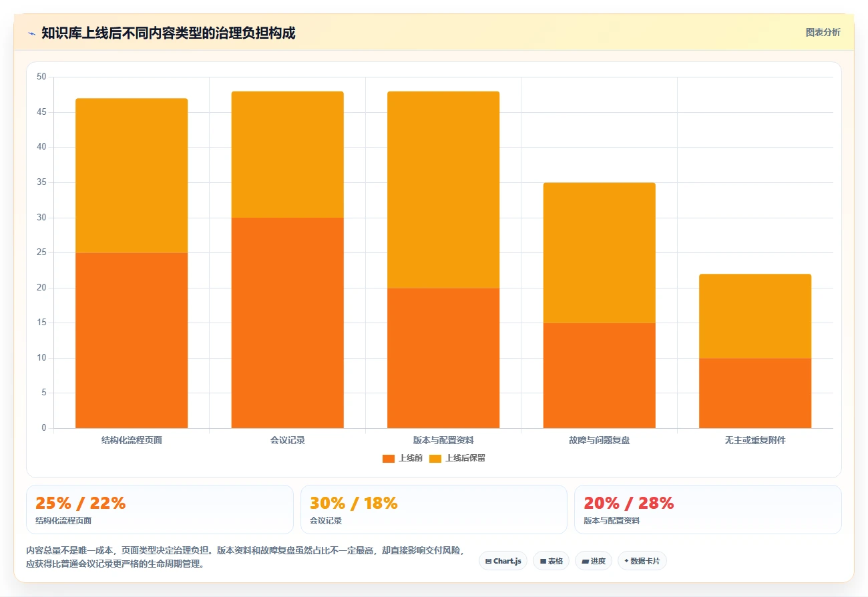The height and width of the screenshot is (597, 868).
Task: Click the 上线后保留 legend text
Action: (x=465, y=458)
